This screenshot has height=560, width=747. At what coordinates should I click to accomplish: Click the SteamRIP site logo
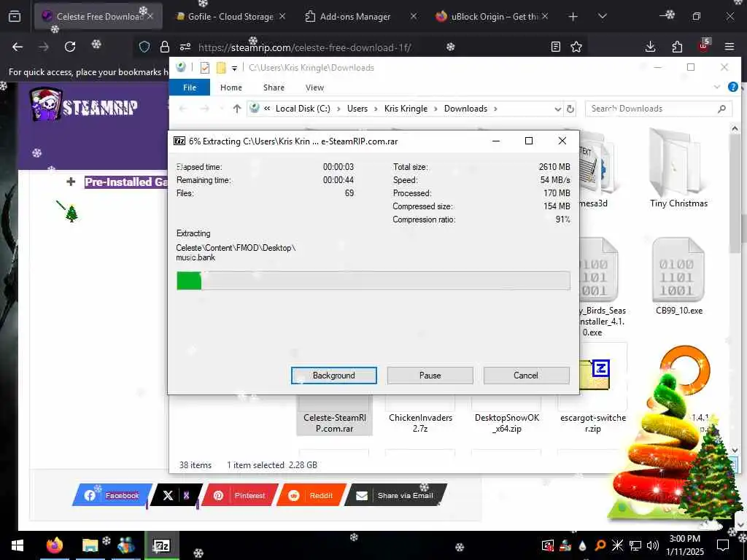[x=85, y=105]
